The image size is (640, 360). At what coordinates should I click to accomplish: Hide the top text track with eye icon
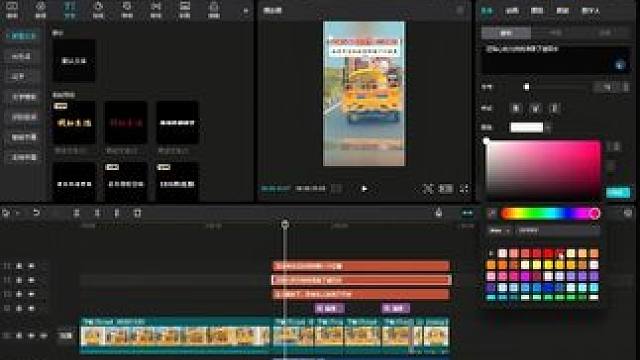point(31,266)
